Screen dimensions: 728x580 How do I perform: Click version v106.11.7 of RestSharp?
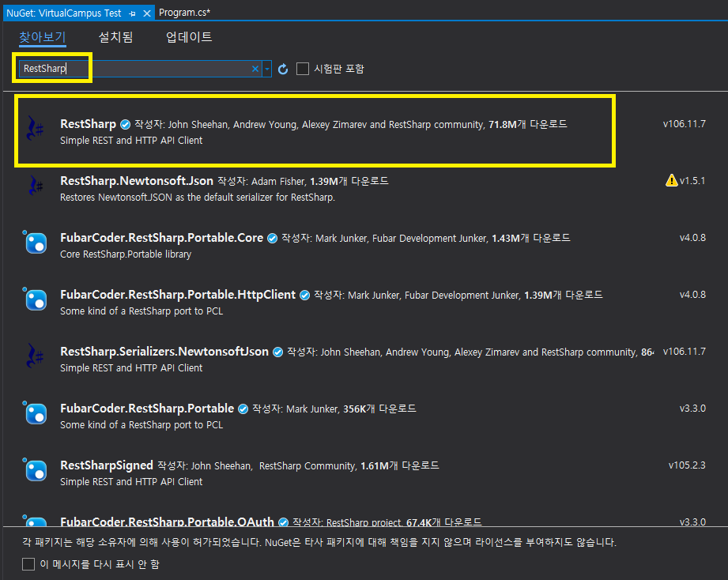pyautogui.click(x=685, y=124)
